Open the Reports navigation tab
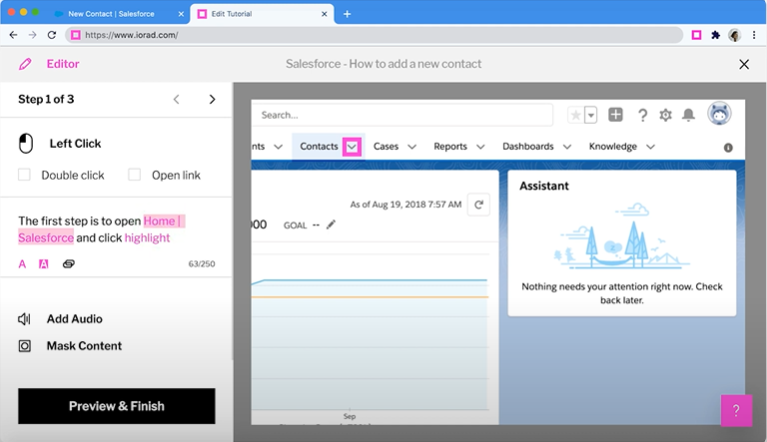This screenshot has width=767, height=442. 450,147
